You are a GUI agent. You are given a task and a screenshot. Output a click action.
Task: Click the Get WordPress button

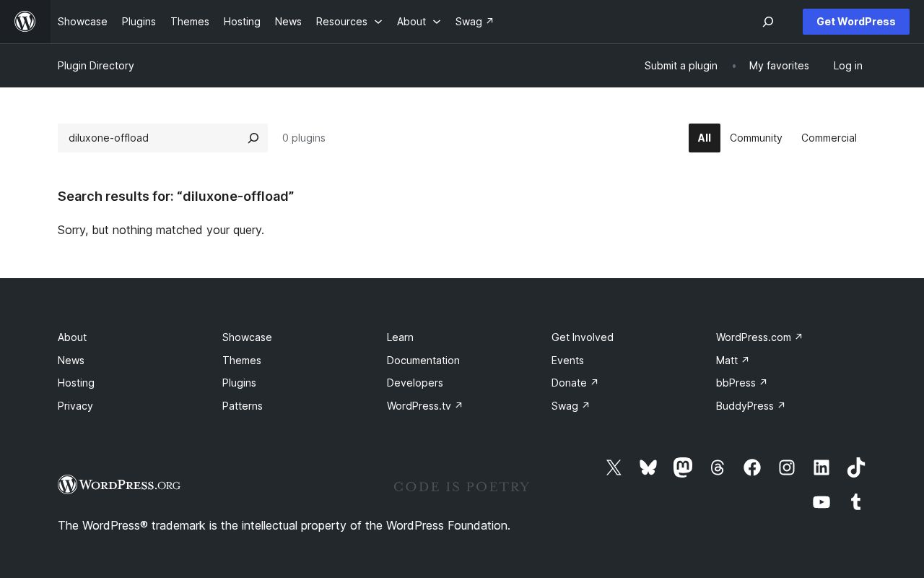click(856, 22)
